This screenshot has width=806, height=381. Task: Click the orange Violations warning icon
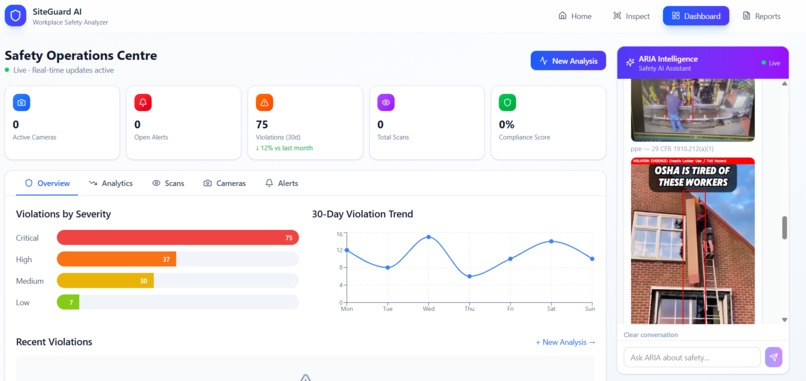pos(264,102)
